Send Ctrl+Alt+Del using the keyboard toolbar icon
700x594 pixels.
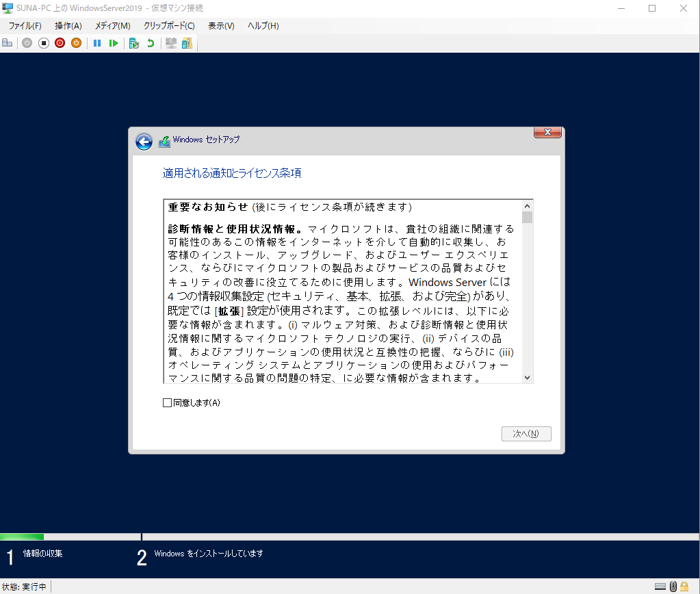[x=7, y=43]
